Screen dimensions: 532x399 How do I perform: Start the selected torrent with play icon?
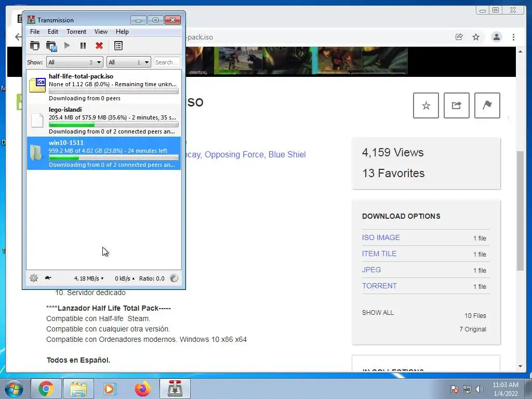click(x=67, y=46)
